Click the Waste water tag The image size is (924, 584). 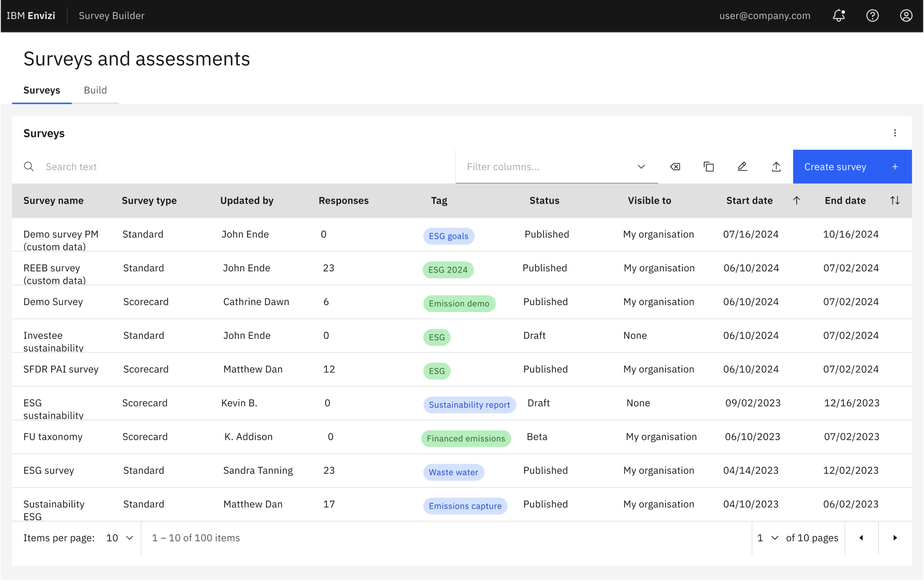[453, 472]
